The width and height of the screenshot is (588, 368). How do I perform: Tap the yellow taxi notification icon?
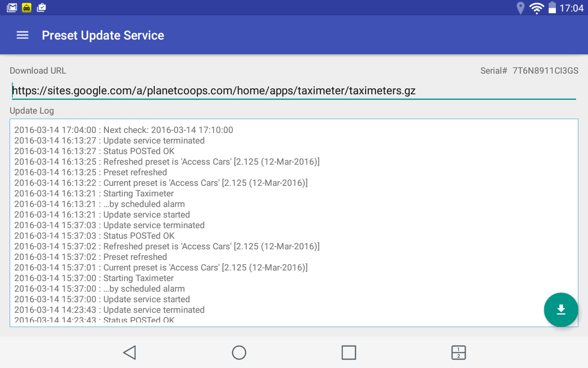pos(27,7)
